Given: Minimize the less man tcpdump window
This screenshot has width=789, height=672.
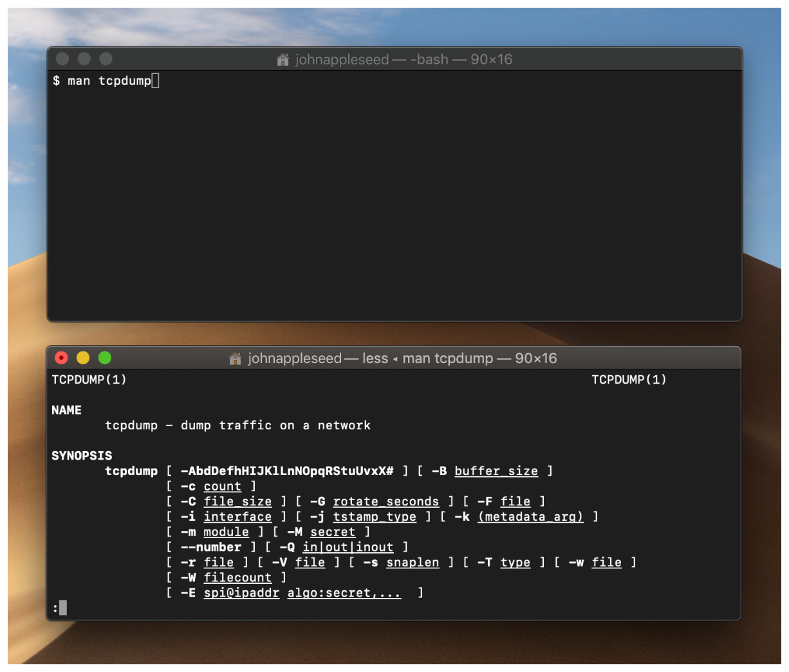Looking at the screenshot, I should coord(83,358).
